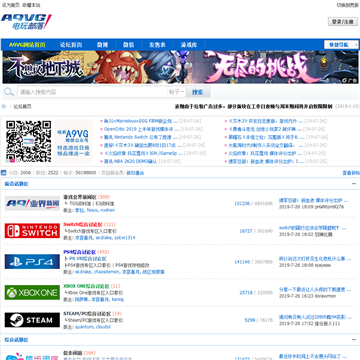Open the forum notice about weekend posting limits
The image size is (360, 360).
click(254, 107)
